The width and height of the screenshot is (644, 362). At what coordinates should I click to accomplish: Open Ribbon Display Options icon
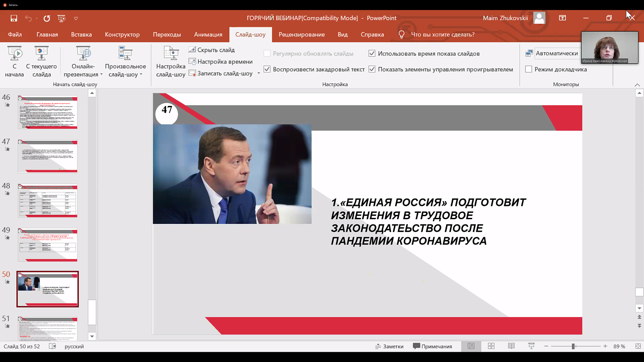(562, 18)
